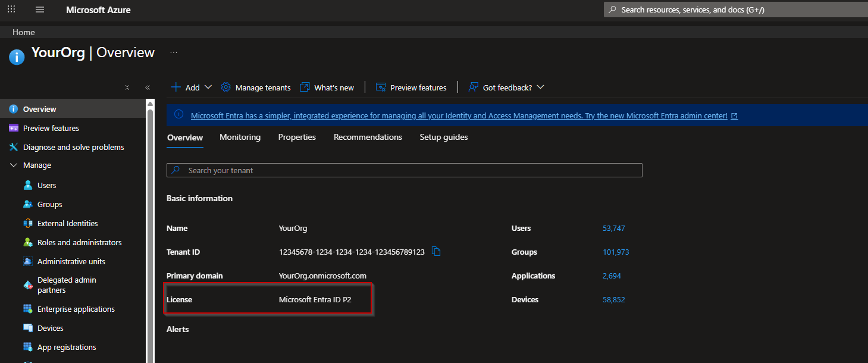Open the ellipsis more options by title

point(174,52)
